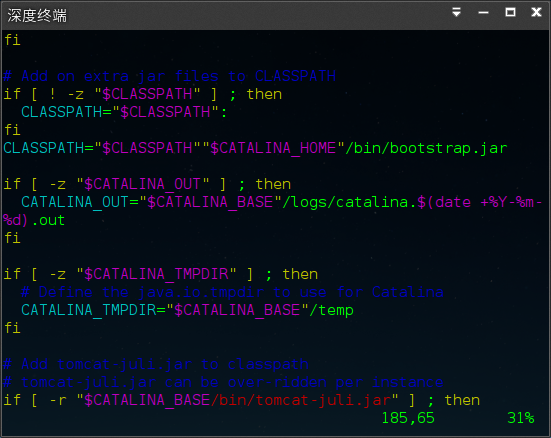The width and height of the screenshot is (551, 438).
Task: Click the 'if [ -r' start of last line
Action: pos(35,400)
